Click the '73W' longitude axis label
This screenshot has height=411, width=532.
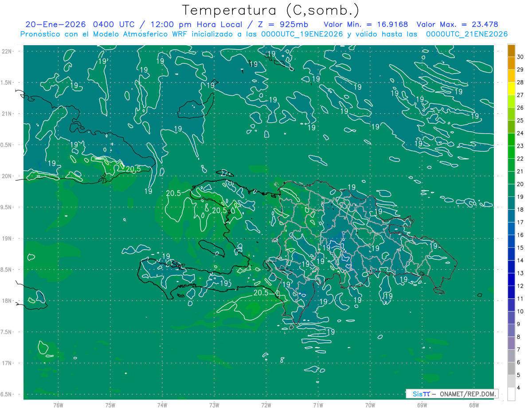214,405
